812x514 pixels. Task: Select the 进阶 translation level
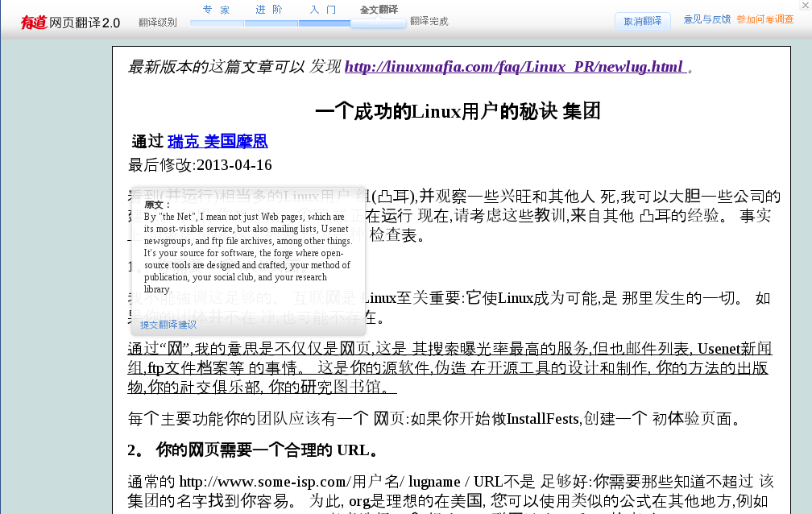pos(269,10)
